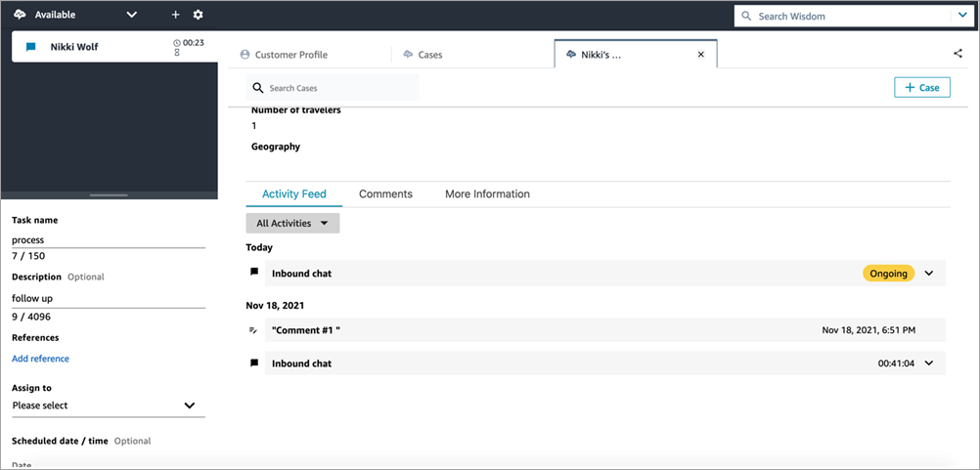The image size is (980, 470).
Task: Open the Available status dropdown
Action: [x=132, y=15]
